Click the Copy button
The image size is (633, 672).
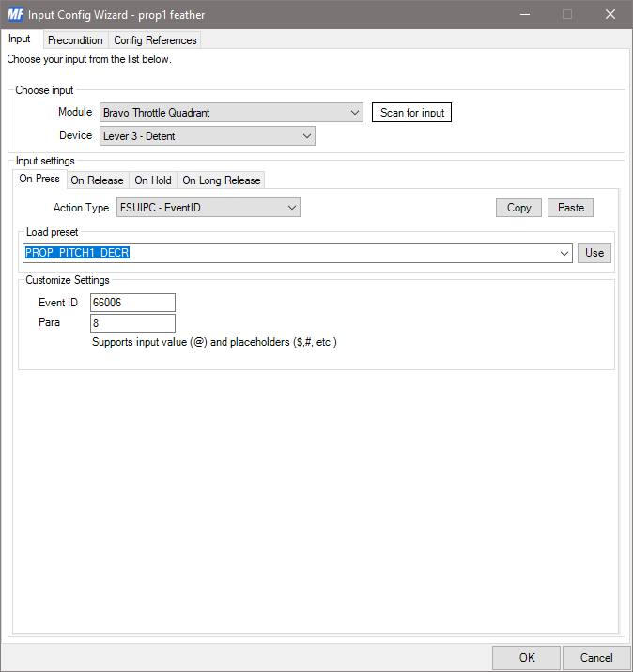[518, 208]
